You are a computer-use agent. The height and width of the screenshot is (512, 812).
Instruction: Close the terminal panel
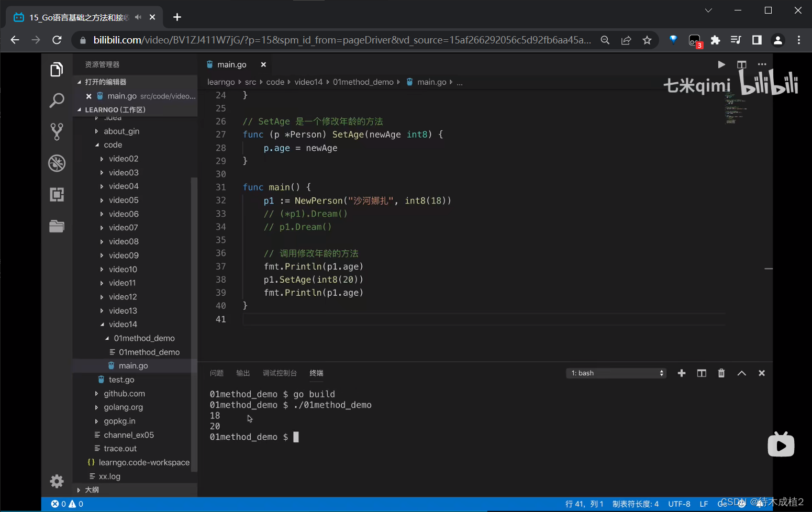click(x=762, y=373)
